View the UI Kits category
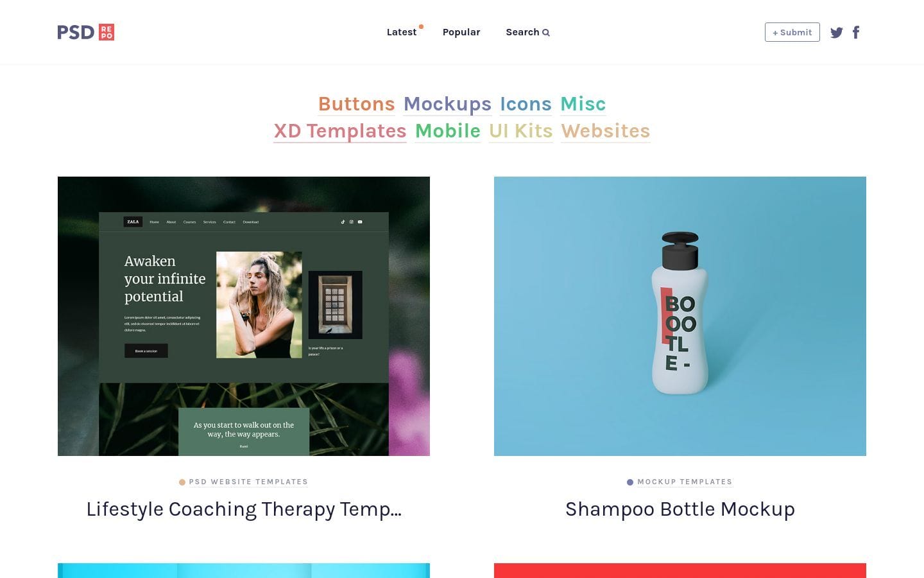 521,131
